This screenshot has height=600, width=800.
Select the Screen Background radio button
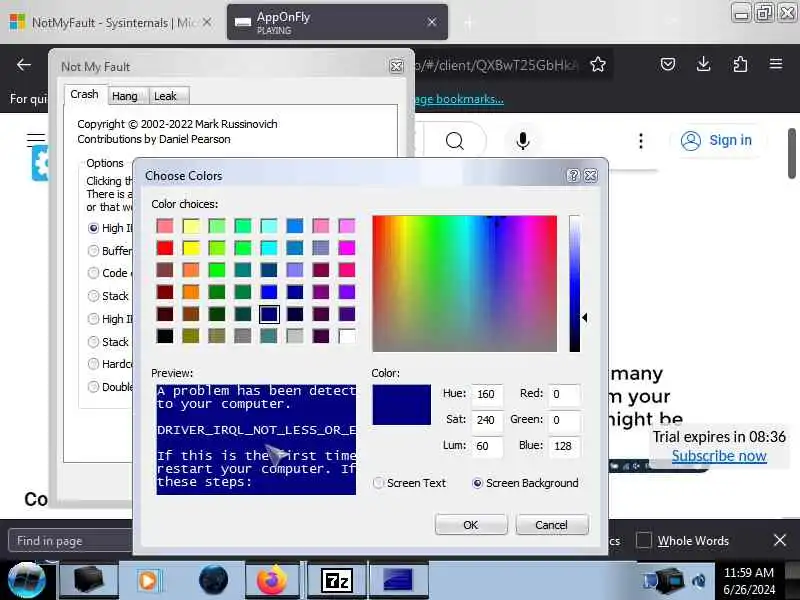coord(477,483)
